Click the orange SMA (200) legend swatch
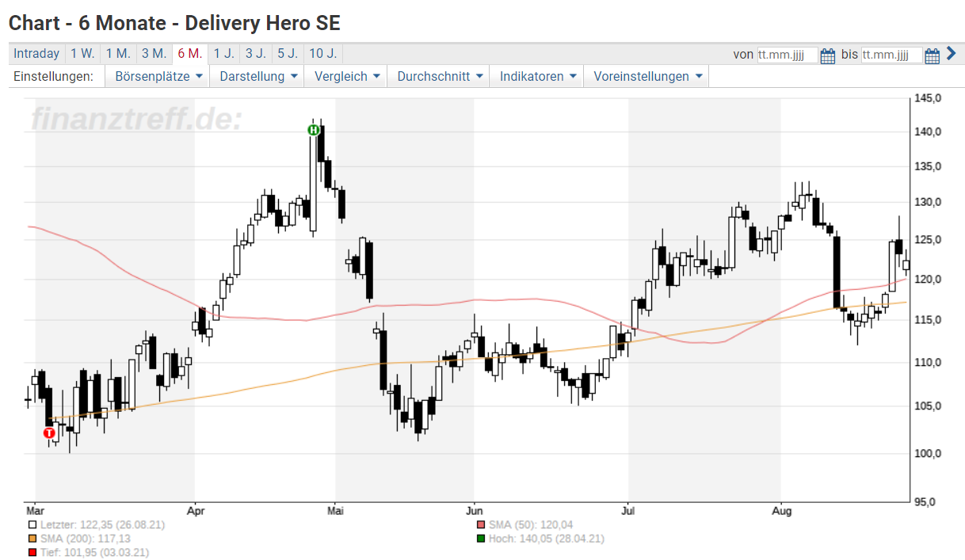 tap(32, 539)
